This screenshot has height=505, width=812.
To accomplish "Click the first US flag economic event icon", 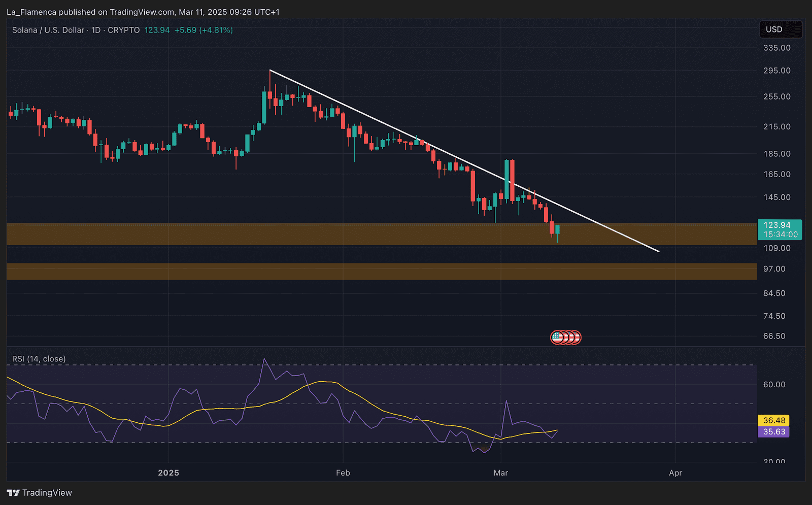I will [x=557, y=337].
